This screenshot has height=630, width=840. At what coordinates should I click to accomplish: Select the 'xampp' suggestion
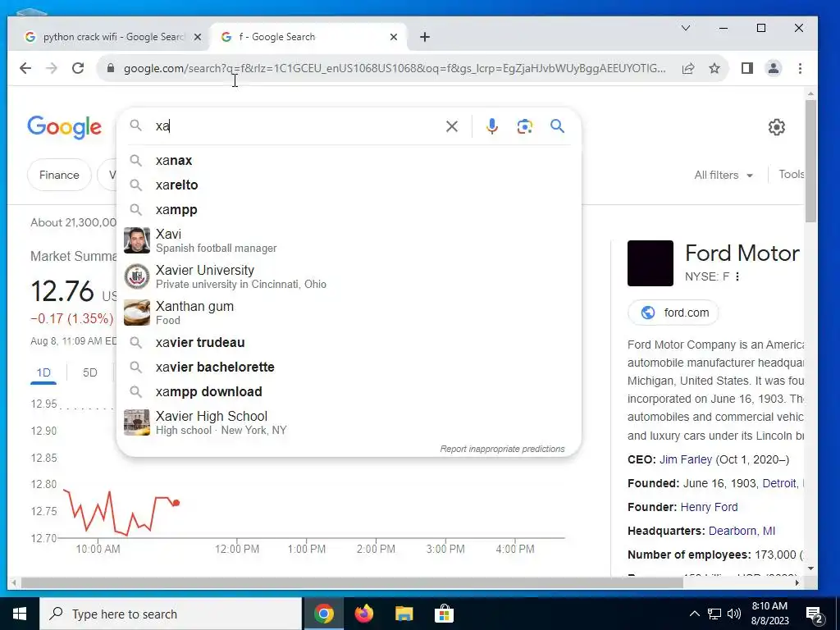349,209
